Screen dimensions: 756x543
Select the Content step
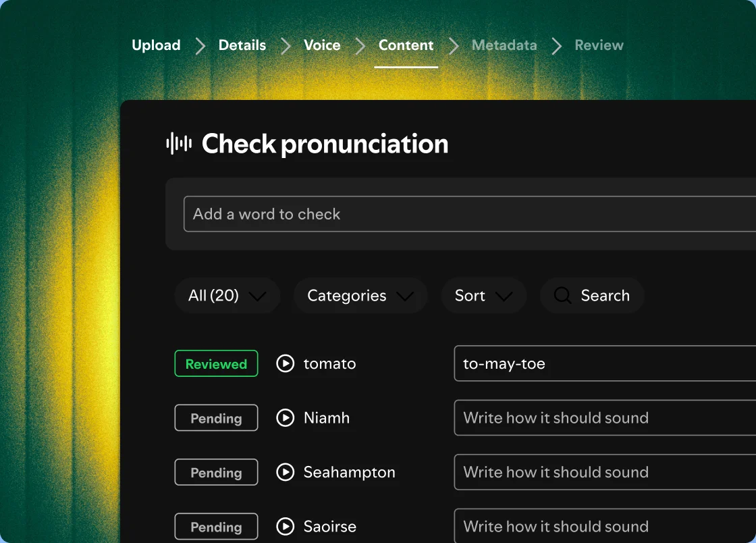point(406,45)
